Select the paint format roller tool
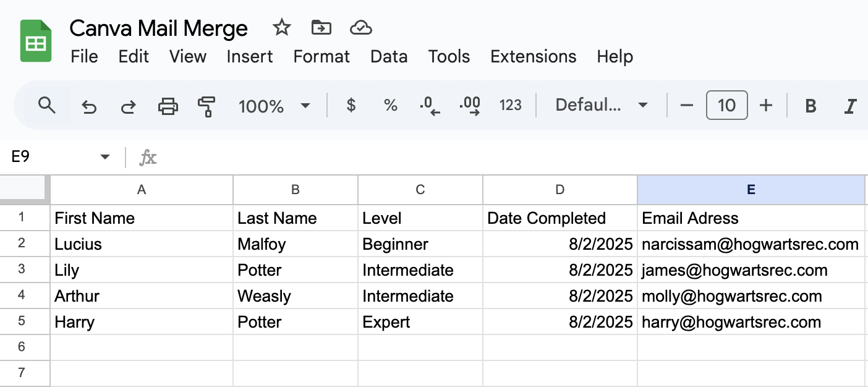The width and height of the screenshot is (868, 387). [x=206, y=106]
